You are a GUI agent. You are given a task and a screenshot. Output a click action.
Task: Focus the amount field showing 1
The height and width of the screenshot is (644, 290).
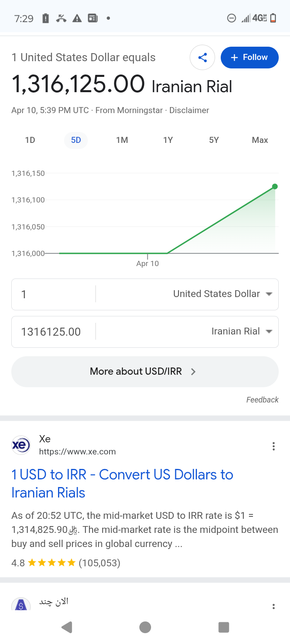54,294
